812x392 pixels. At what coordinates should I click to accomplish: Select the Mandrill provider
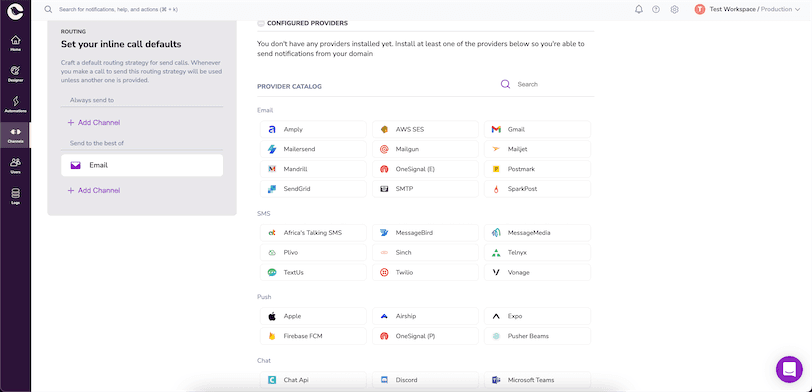point(313,169)
